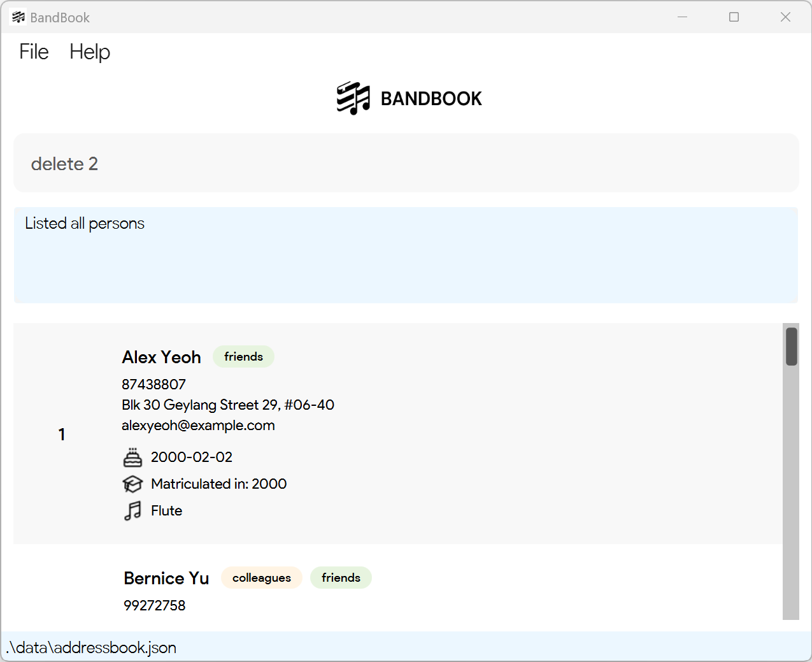Select the Bernice Yu contact name
The width and height of the screenshot is (812, 662).
coord(166,579)
